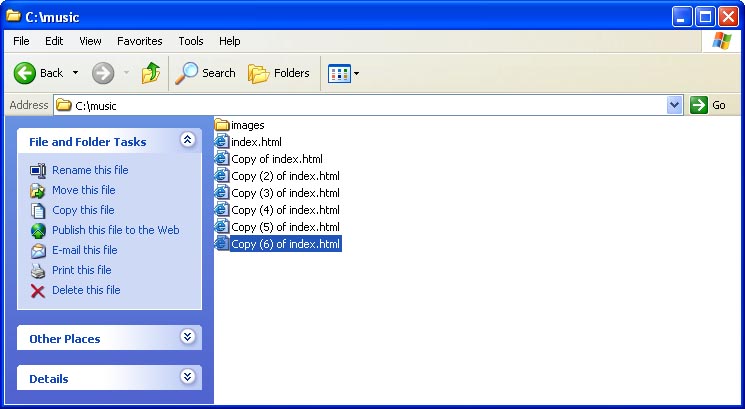This screenshot has height=409, width=745.
Task: Click the Move task folder icon
Action: click(x=38, y=190)
